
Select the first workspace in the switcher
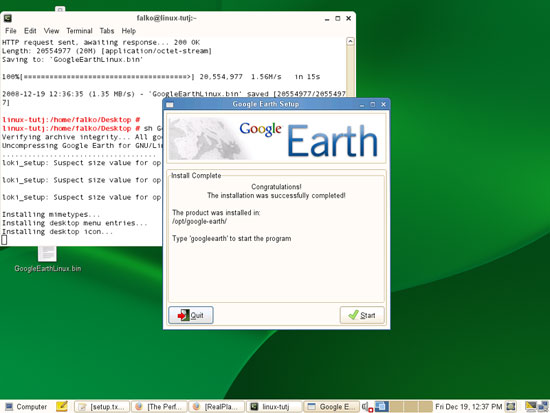click(x=382, y=406)
